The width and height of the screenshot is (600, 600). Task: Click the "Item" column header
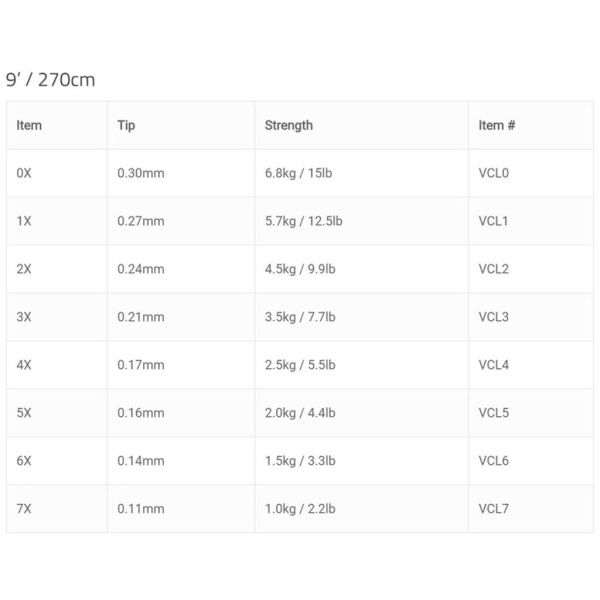pos(30,125)
